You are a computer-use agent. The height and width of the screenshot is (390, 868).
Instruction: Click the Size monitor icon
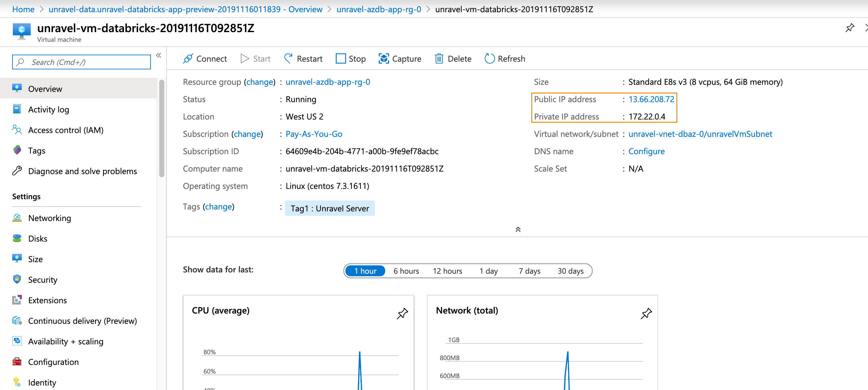point(17,259)
